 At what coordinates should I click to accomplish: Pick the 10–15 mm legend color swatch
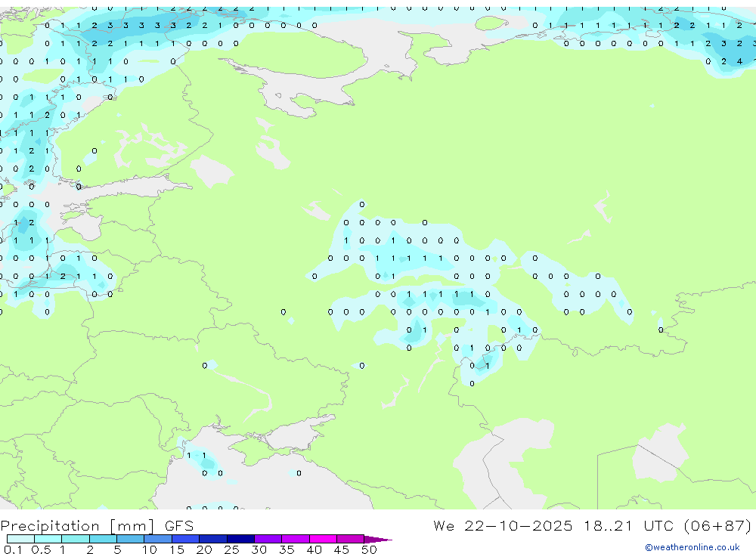[x=158, y=539]
